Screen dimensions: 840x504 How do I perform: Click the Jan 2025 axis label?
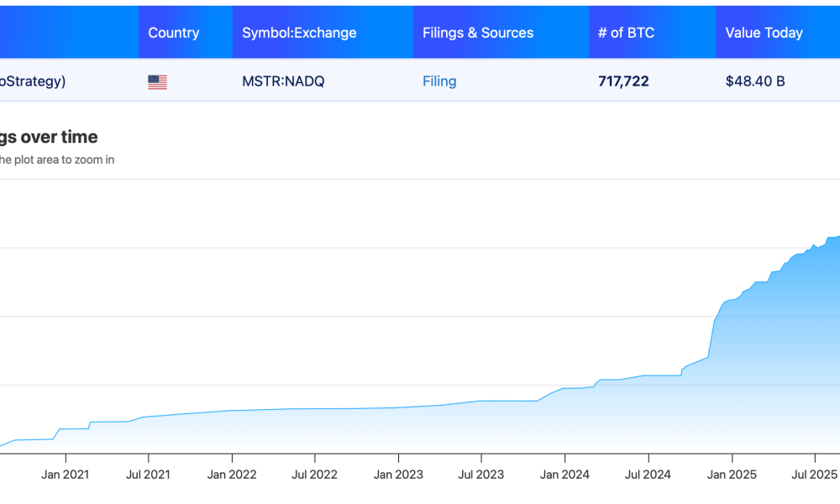(x=731, y=475)
